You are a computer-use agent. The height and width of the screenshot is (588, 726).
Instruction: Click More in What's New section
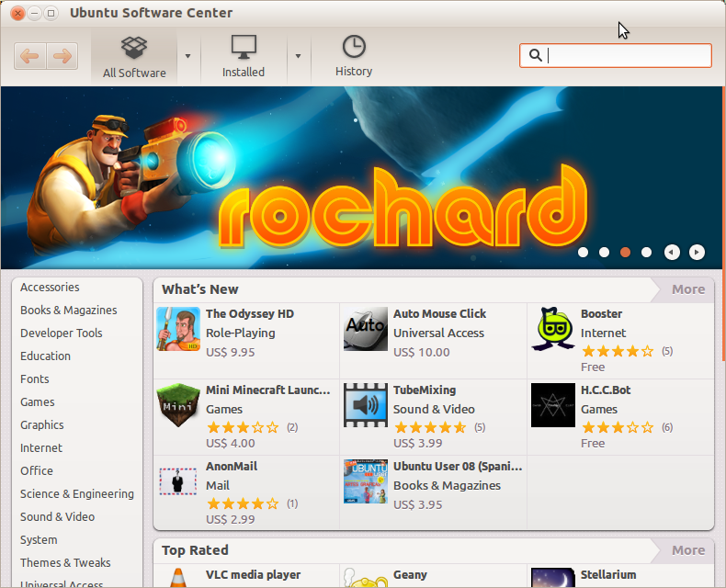pos(687,289)
